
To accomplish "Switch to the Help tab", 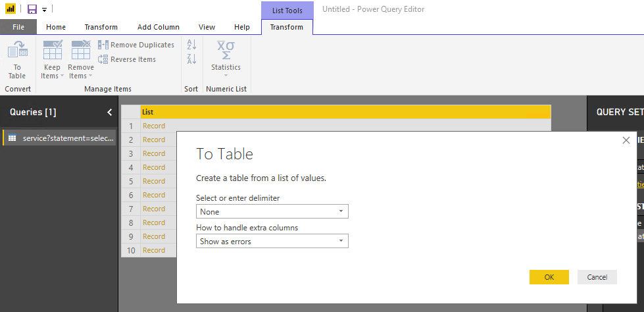I will click(242, 27).
